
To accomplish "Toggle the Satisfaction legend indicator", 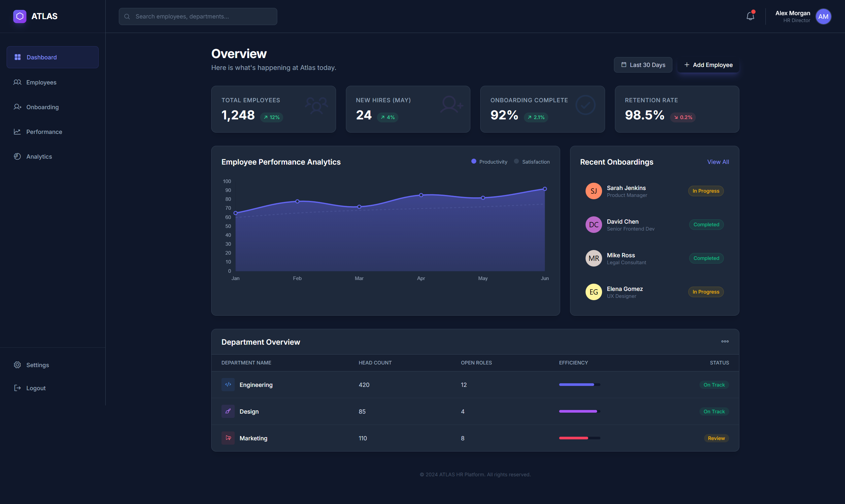I will (x=516, y=161).
